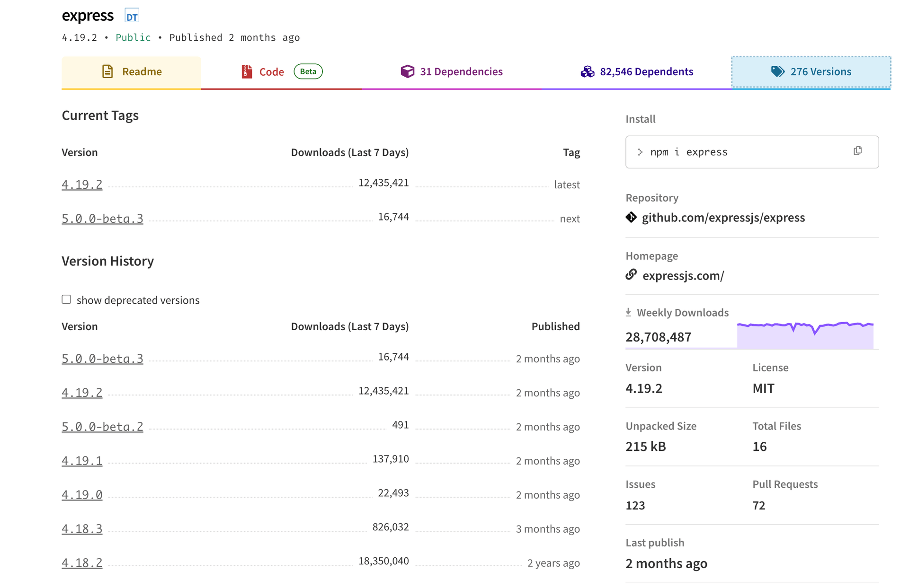Click the npm i express install field

[752, 152]
